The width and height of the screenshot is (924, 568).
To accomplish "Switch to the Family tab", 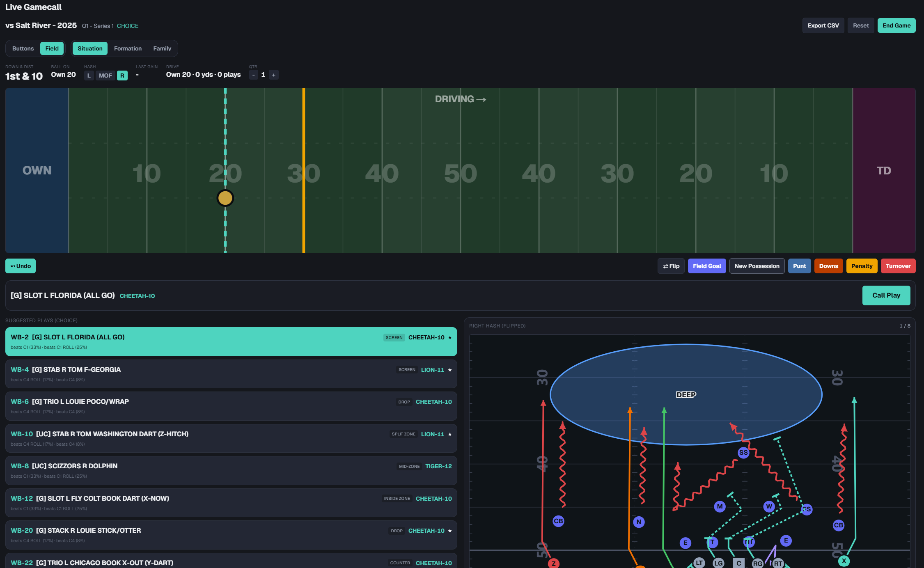I will point(162,48).
